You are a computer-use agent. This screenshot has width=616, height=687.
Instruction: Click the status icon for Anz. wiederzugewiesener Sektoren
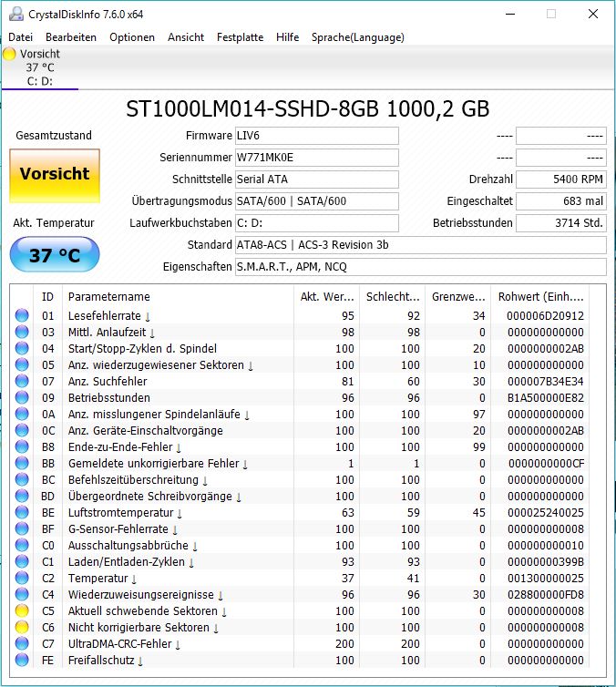pos(22,365)
